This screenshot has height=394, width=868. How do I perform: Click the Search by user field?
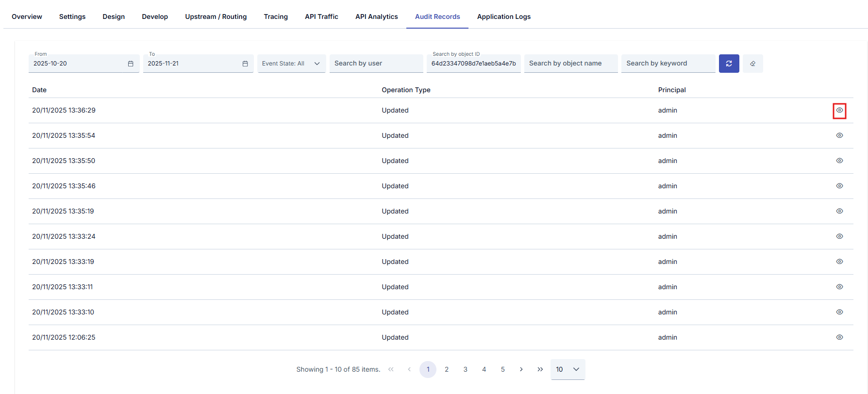(376, 64)
